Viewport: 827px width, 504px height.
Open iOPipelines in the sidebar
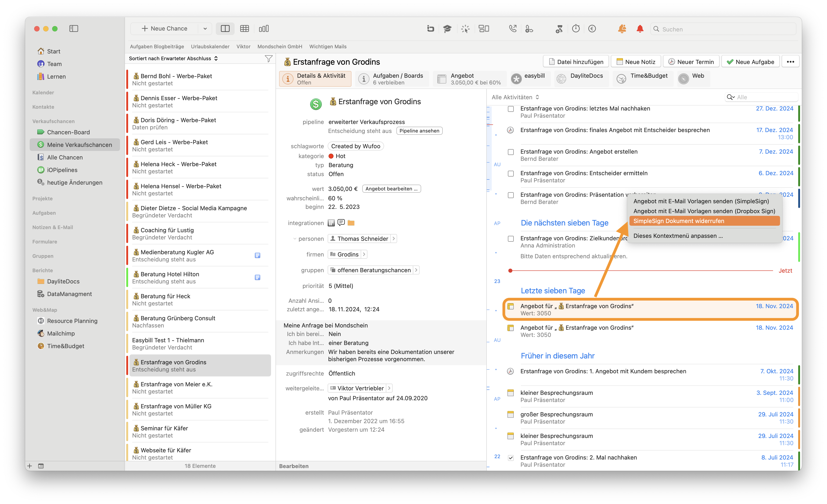pos(62,170)
